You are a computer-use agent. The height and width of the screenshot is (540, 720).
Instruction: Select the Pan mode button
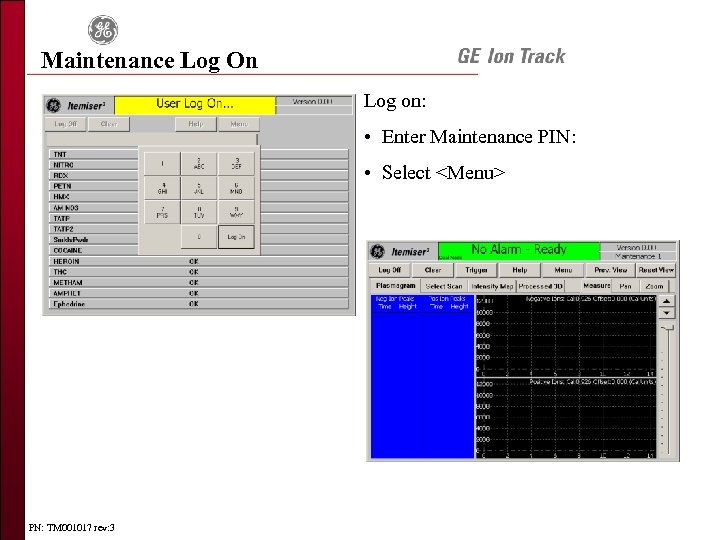point(625,286)
